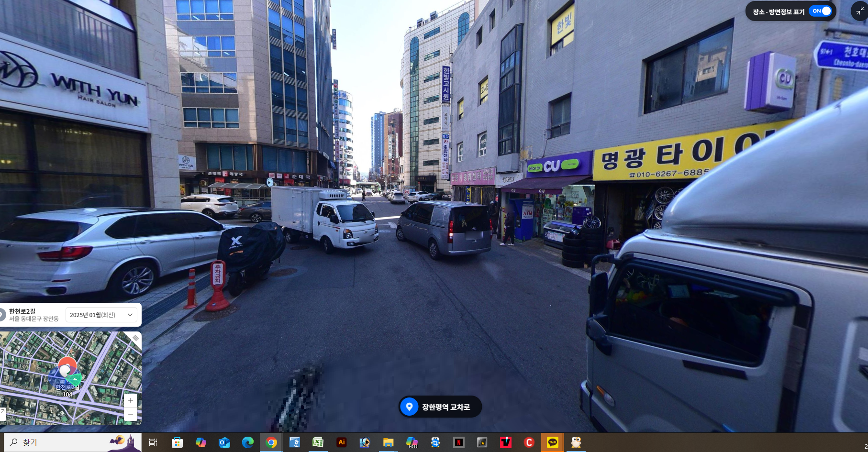Image resolution: width=868 pixels, height=452 pixels.
Task: Open the dark star app icon in the taskbar
Action: 482,442
